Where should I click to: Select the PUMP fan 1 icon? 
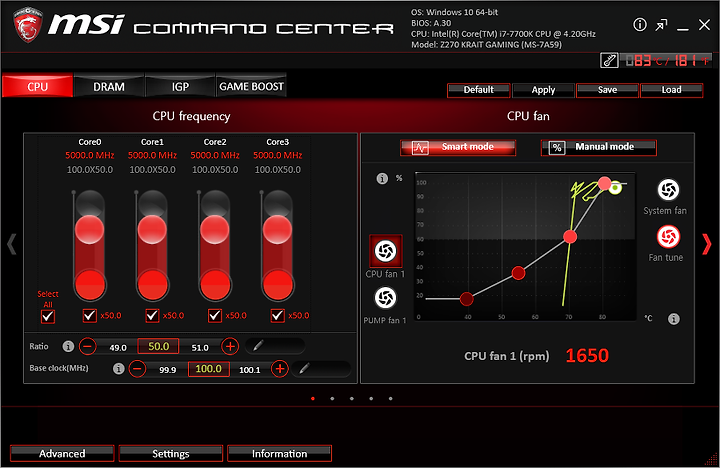click(x=385, y=298)
